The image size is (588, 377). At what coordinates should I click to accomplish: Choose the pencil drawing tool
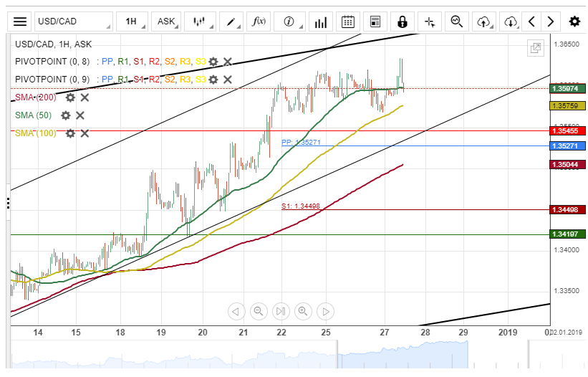[233, 22]
